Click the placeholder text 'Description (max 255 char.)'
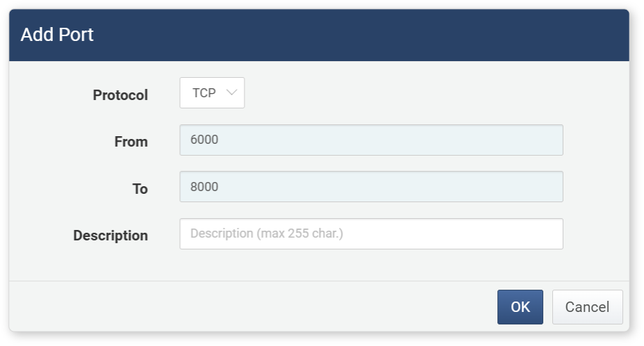The width and height of the screenshot is (644, 346). point(267,233)
